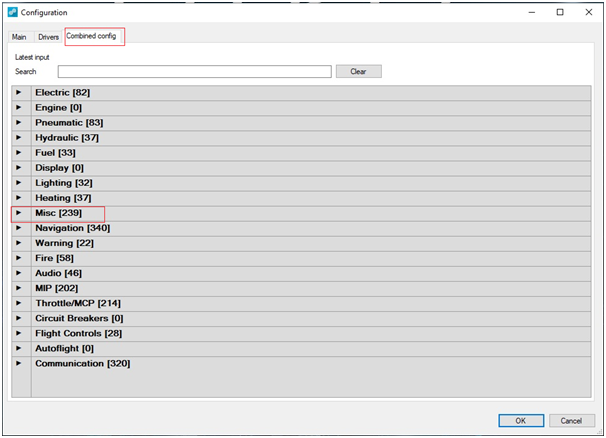This screenshot has width=606, height=438.
Task: Dismiss the dialog with Cancel
Action: [x=571, y=421]
